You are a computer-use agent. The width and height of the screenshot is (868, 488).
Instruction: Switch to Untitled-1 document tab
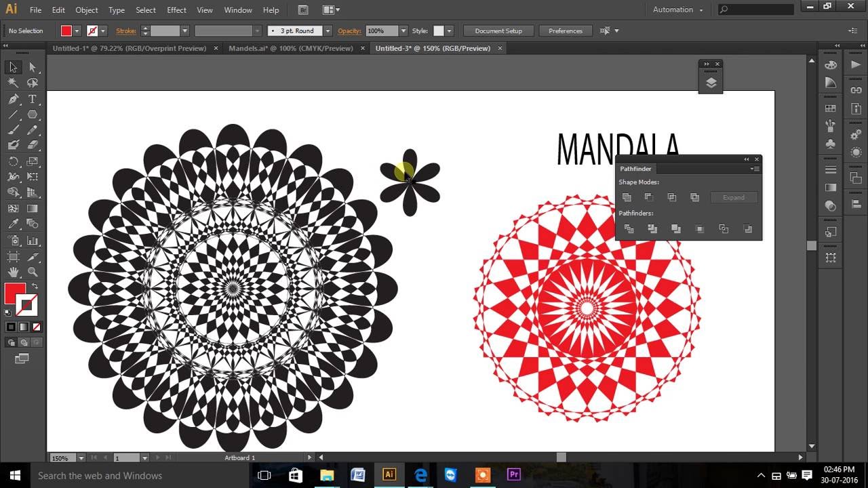[x=130, y=48]
